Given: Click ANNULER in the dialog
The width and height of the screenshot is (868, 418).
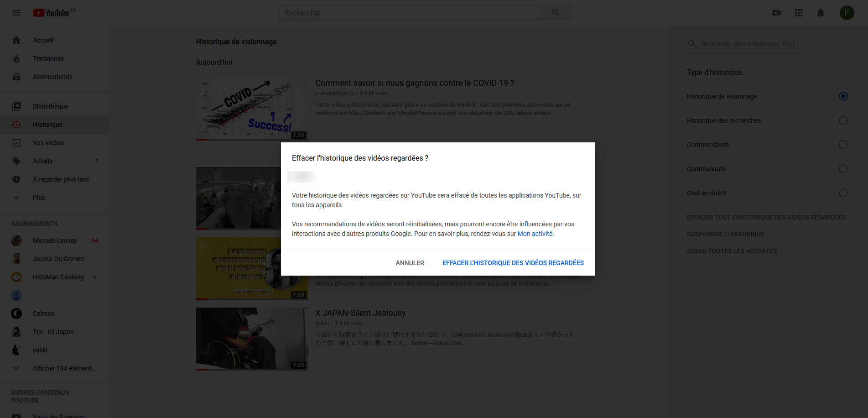Looking at the screenshot, I should pyautogui.click(x=410, y=263).
